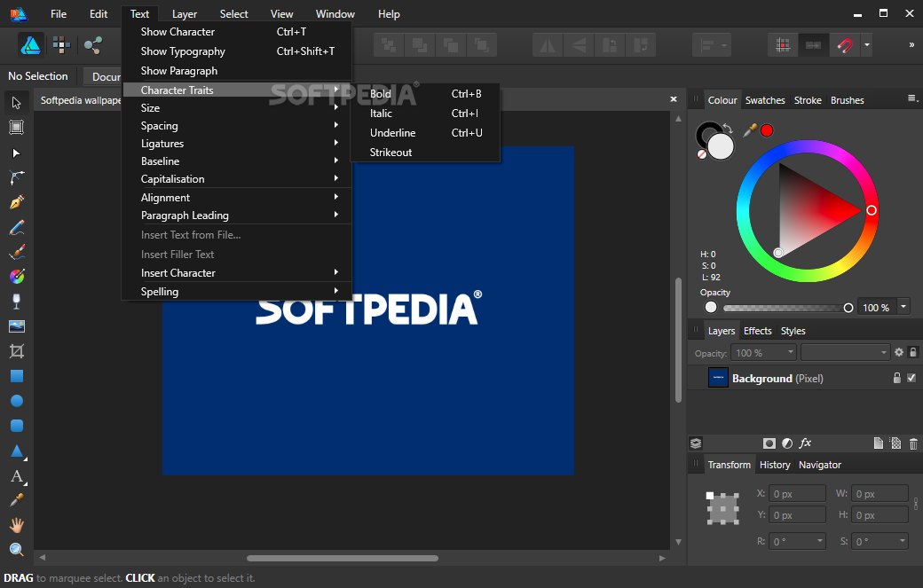
Task: Toggle Layers panel lock icon
Action: [913, 352]
